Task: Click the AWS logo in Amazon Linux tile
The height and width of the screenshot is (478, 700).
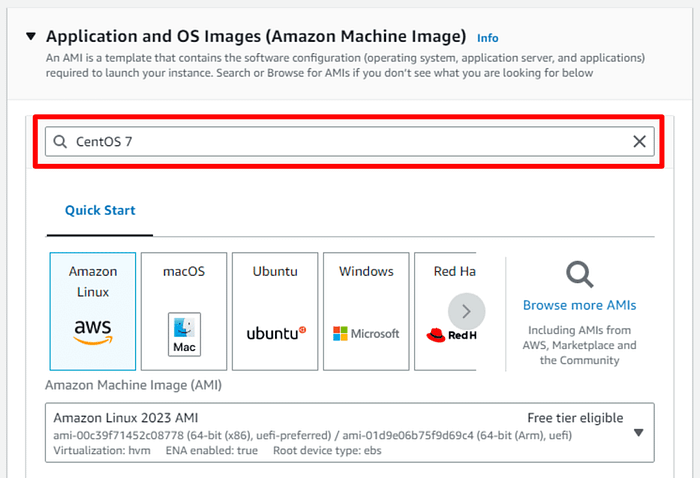Action: tap(93, 332)
